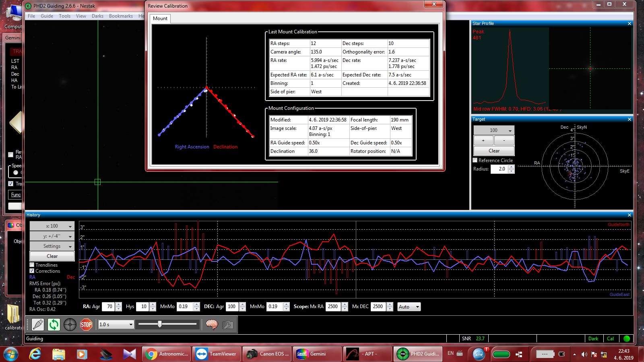The width and height of the screenshot is (644, 362).
Task: Click the Action Center flag tray icon
Action: tap(594, 354)
